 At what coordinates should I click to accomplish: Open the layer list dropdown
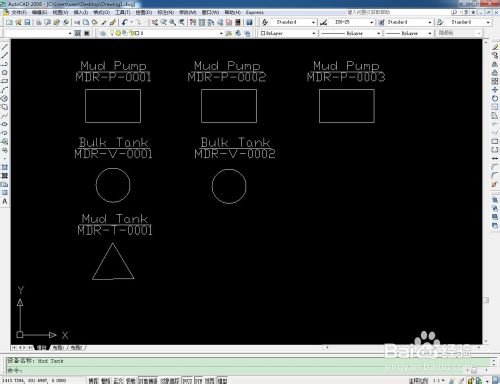(x=221, y=33)
